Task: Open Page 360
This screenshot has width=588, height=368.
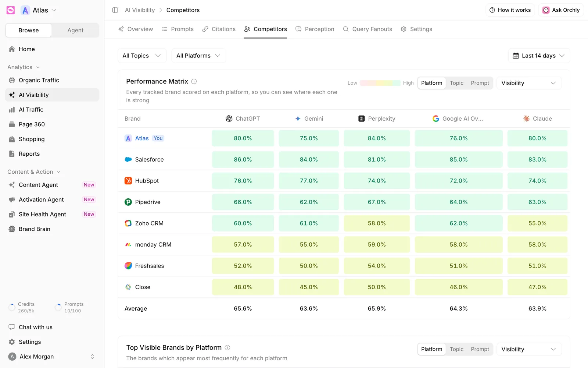Action: point(52,124)
